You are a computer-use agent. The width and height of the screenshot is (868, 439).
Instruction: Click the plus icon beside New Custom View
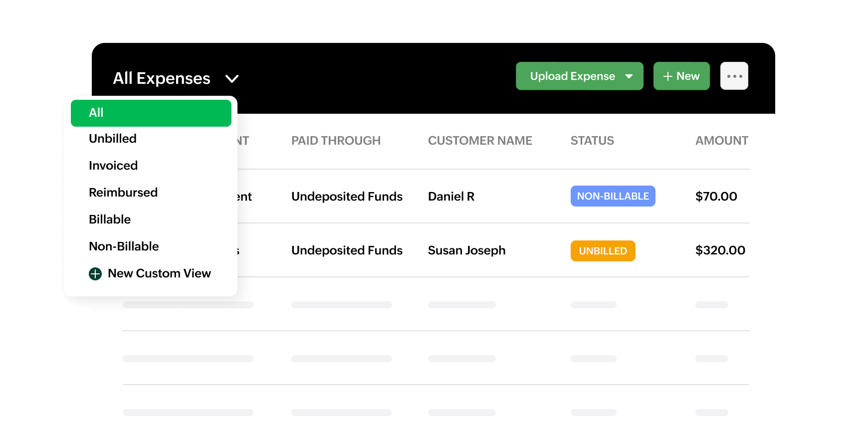click(95, 274)
